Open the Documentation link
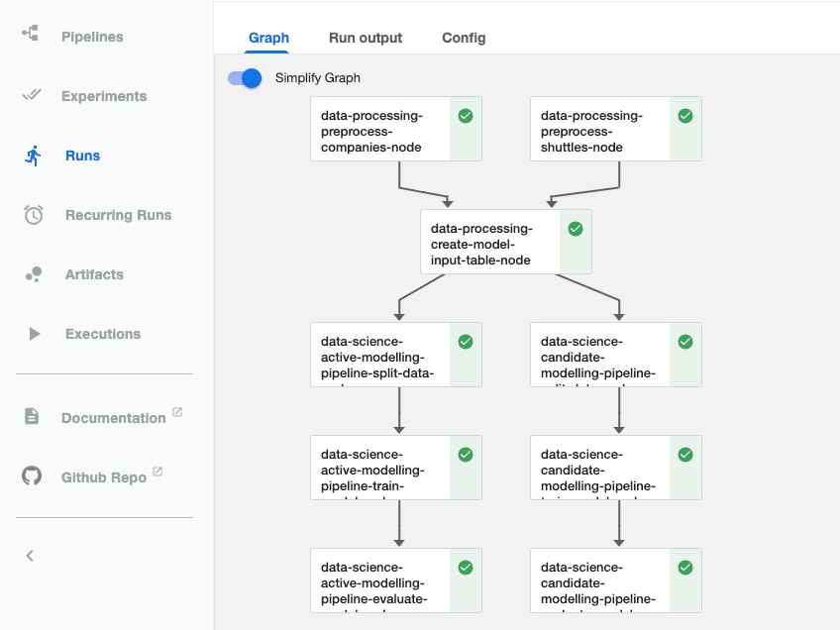The image size is (840, 630). (x=114, y=418)
